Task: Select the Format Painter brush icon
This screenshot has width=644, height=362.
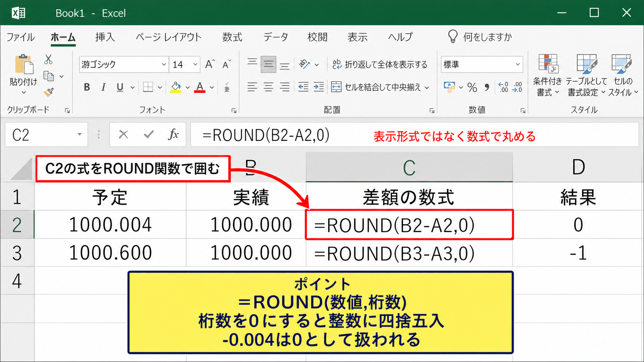Action: click(x=49, y=92)
